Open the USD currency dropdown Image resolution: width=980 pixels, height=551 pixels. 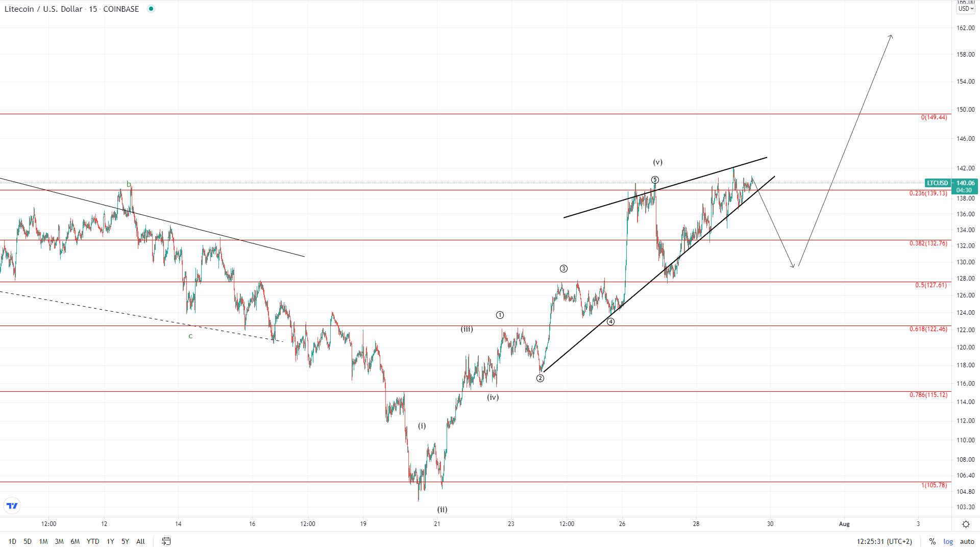[965, 9]
